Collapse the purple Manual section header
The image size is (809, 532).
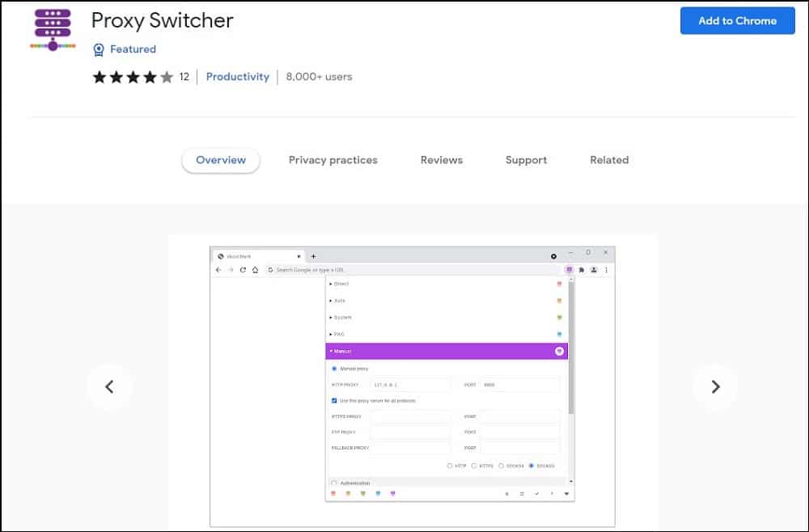447,351
